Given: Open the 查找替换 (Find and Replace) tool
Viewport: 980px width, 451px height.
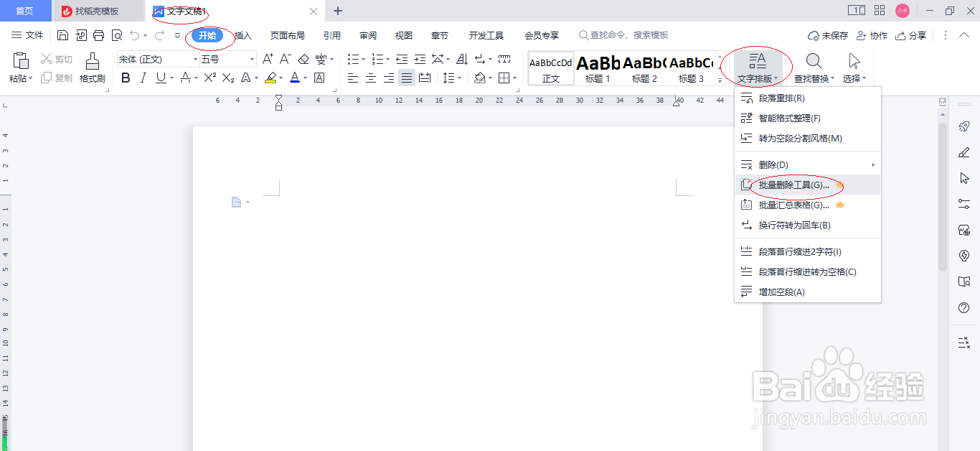Looking at the screenshot, I should [814, 68].
